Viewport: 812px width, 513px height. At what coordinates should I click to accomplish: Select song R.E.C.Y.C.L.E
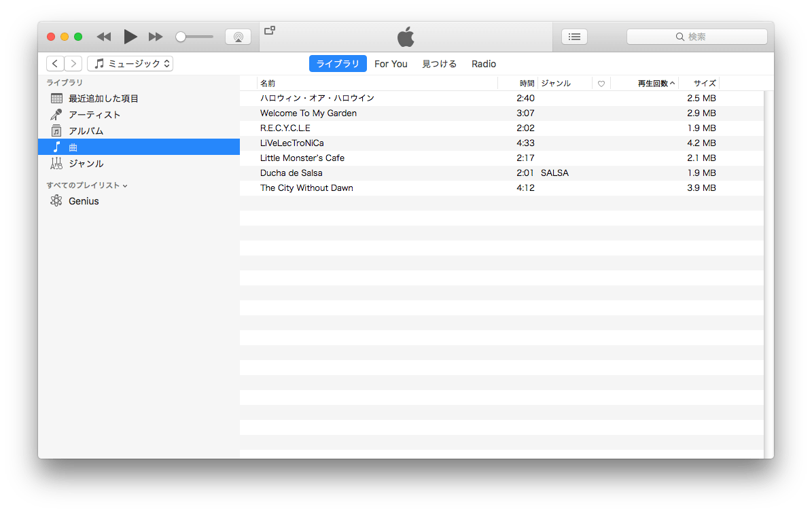tap(285, 128)
